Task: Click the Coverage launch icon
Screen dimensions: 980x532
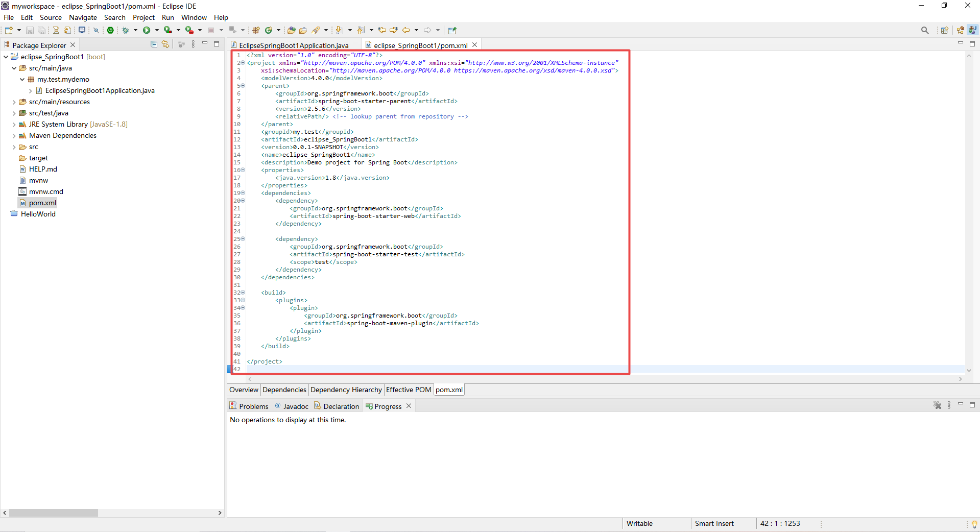Action: [x=168, y=30]
